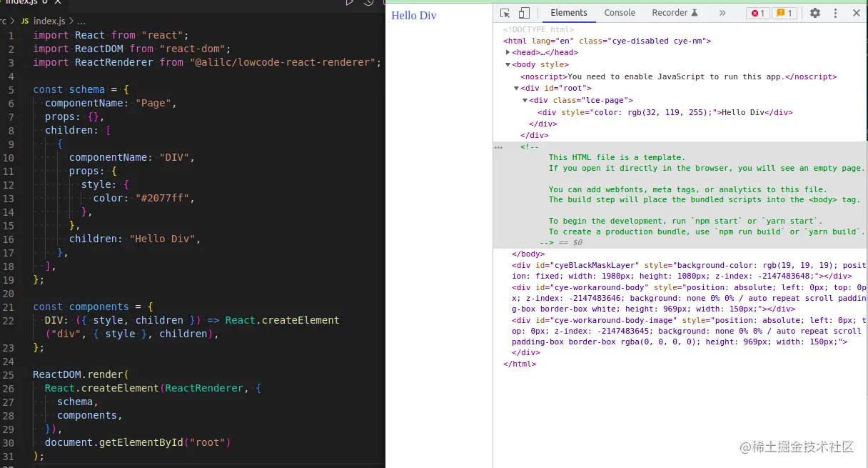Screen dimensions: 868x468
Task: Click the Hello Div text in the page preview
Action: click(414, 15)
